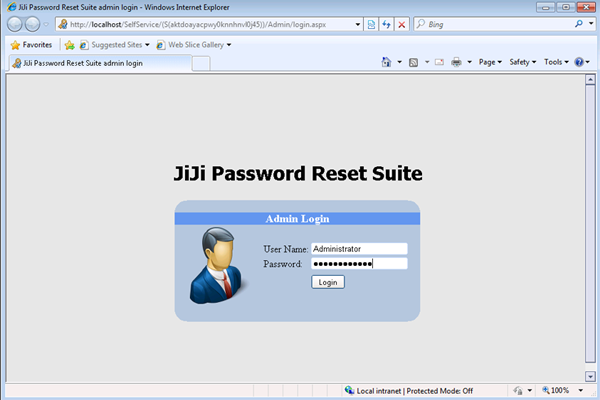
Task: Open the Safety menu
Action: (523, 62)
